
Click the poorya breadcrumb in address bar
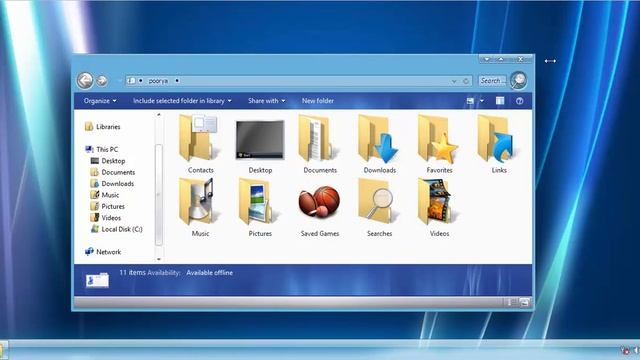click(158, 81)
